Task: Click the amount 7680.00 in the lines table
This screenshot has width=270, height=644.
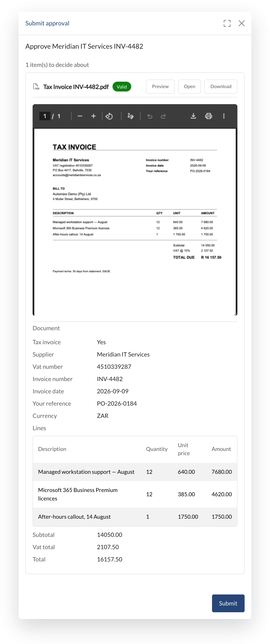Action: coord(222,471)
